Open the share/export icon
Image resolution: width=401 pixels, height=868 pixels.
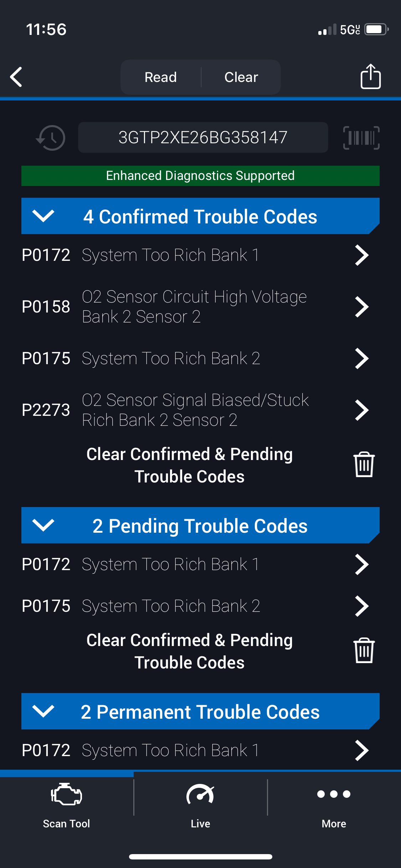[370, 77]
